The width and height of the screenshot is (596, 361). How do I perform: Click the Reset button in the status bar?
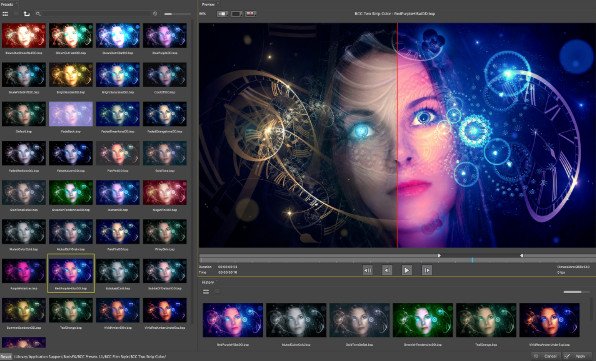pyautogui.click(x=6, y=356)
